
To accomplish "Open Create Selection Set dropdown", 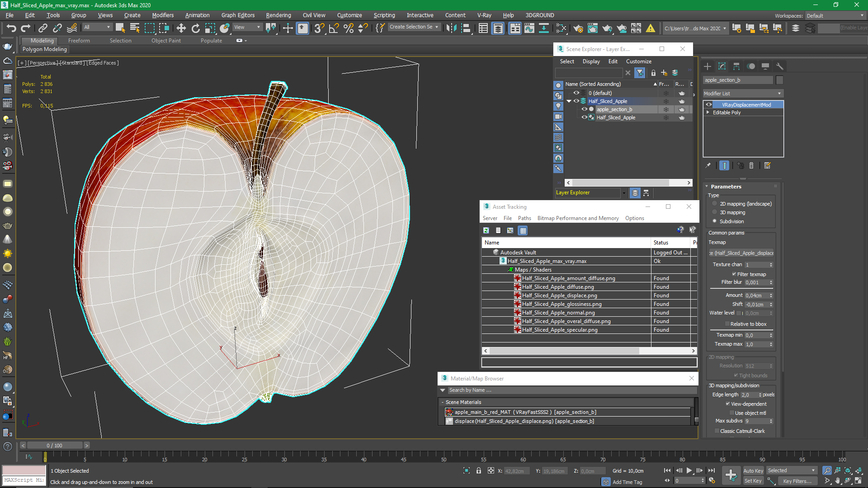I will [x=414, y=27].
